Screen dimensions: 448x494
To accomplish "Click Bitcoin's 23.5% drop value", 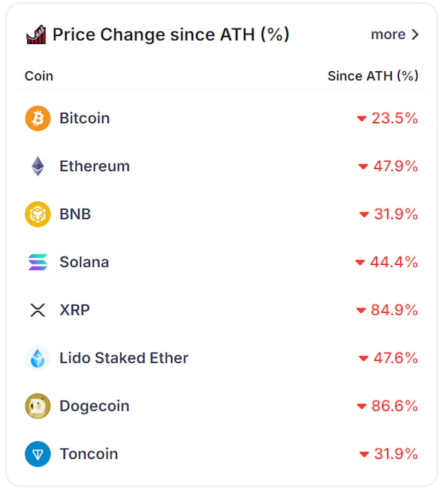I will [394, 118].
